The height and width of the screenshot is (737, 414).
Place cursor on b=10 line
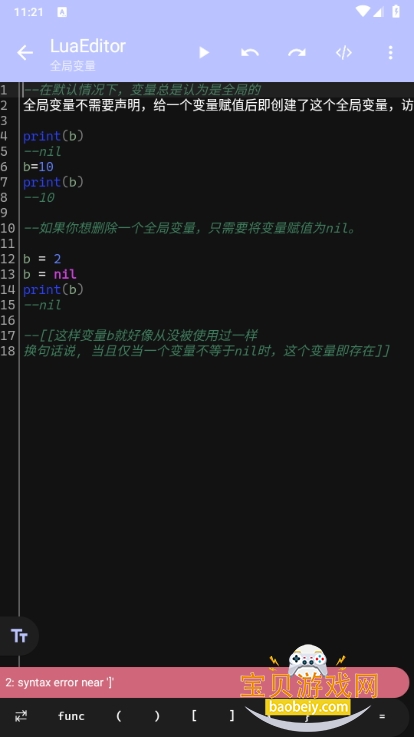click(38, 167)
